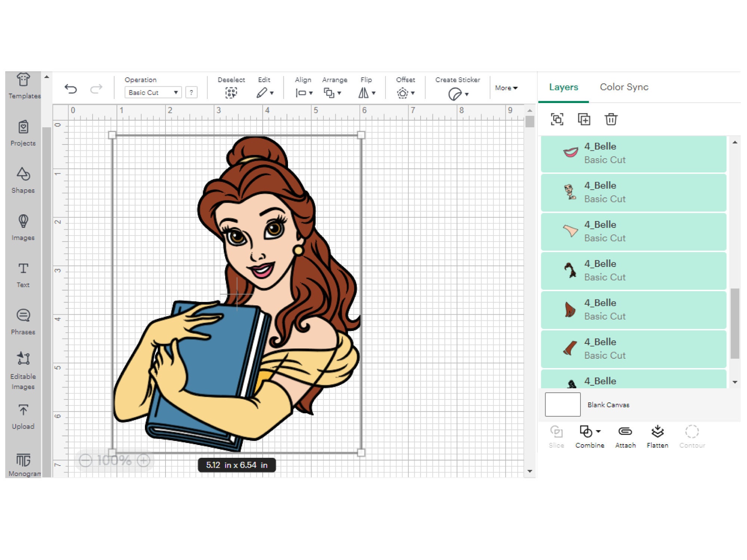The image size is (747, 560).
Task: Delete the selected layer with the trash icon
Action: [611, 119]
